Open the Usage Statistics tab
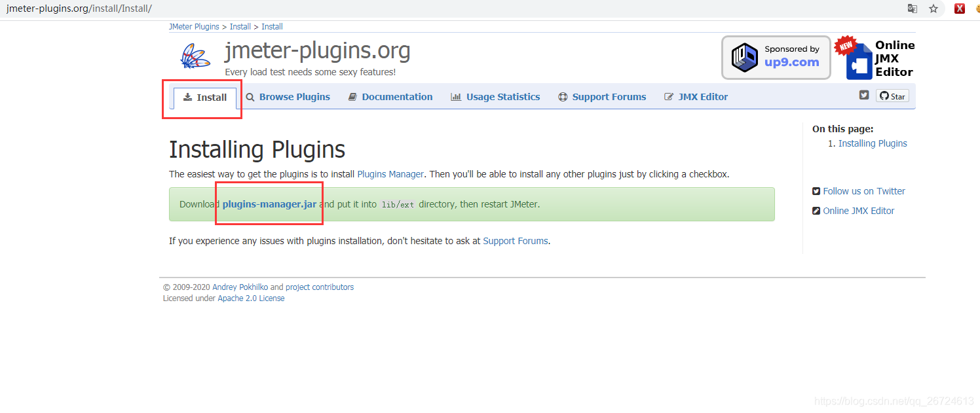This screenshot has width=980, height=413. point(495,97)
